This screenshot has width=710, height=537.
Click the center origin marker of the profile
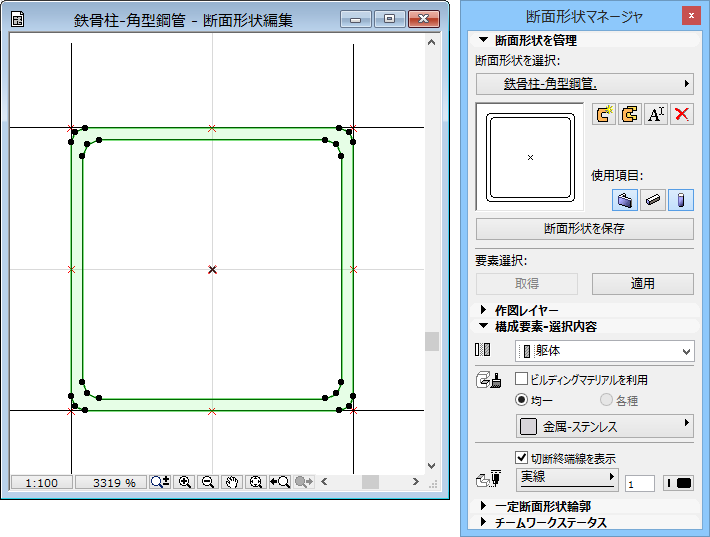click(212, 269)
